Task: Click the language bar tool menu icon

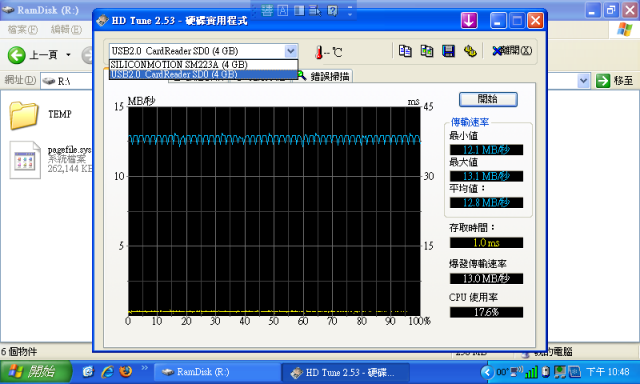Action: pos(315,11)
